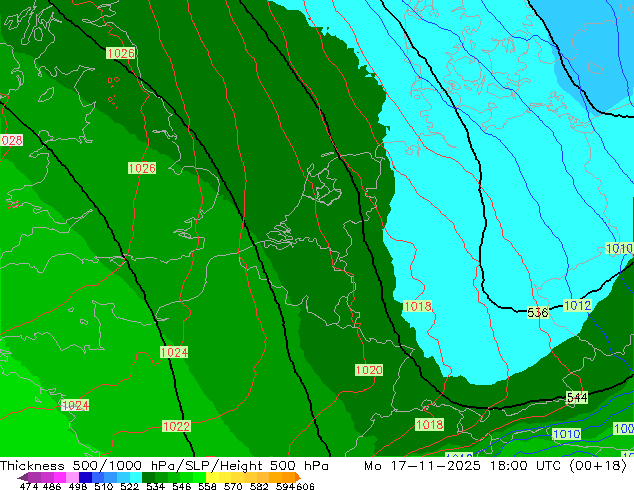Click the 546 legend value
634x490 pixels.
click(182, 486)
